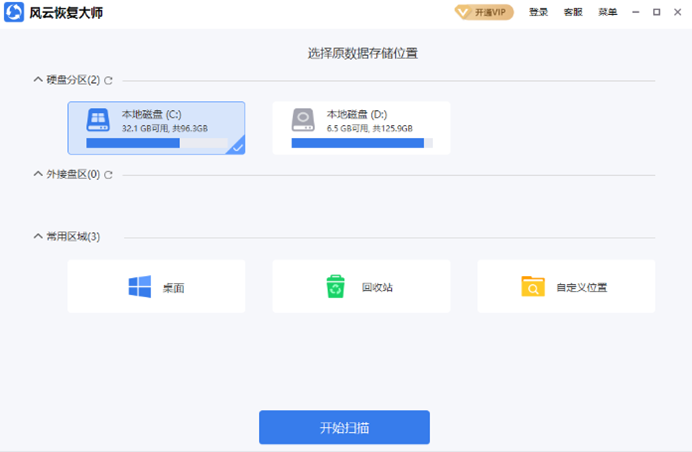The height and width of the screenshot is (452, 692).
Task: Open the 菜单 menu
Action: click(x=608, y=12)
